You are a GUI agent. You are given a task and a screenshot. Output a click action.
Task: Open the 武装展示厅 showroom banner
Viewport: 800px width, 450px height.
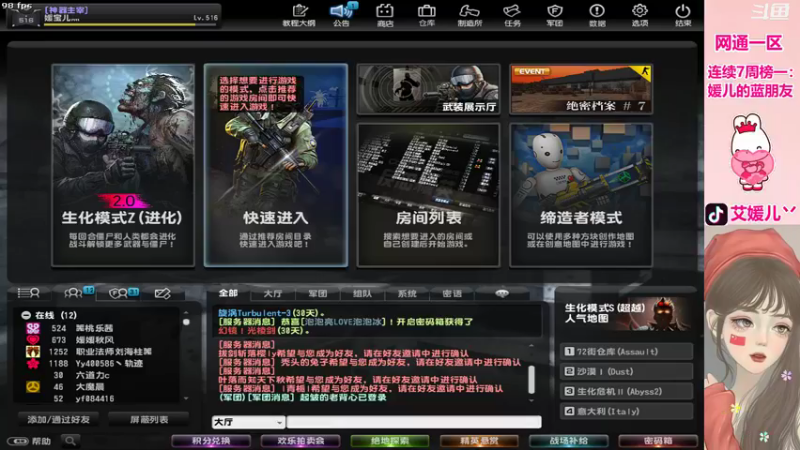click(428, 89)
